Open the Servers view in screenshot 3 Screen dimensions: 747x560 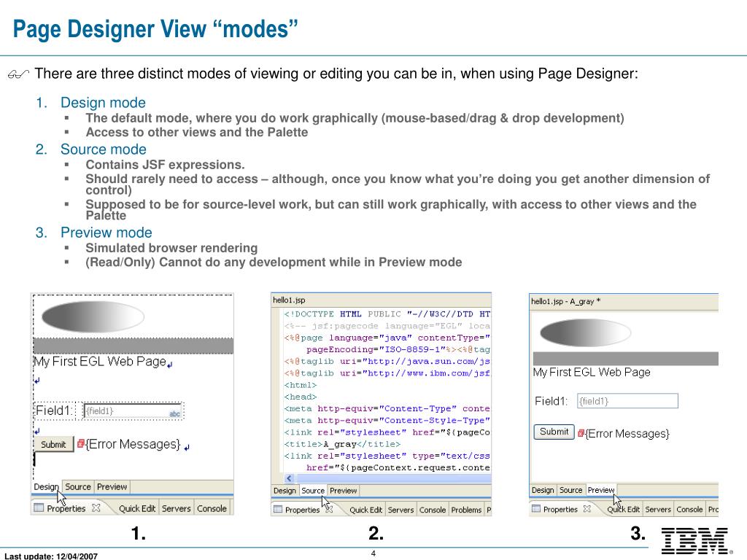pos(658,509)
